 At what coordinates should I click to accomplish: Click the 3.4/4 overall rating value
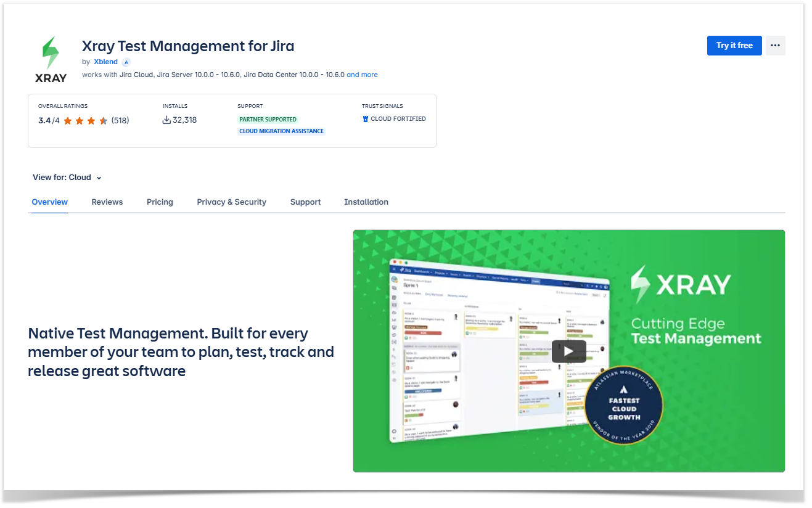[49, 120]
